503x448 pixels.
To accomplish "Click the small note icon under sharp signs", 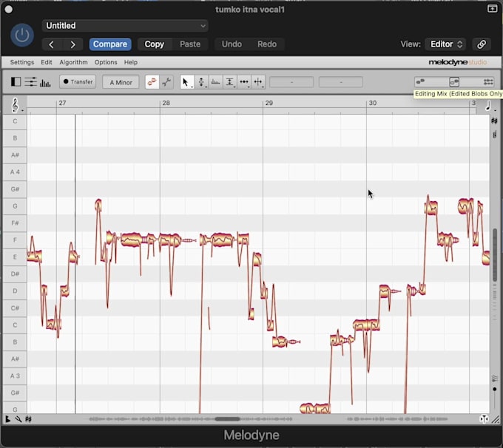I will [494, 134].
